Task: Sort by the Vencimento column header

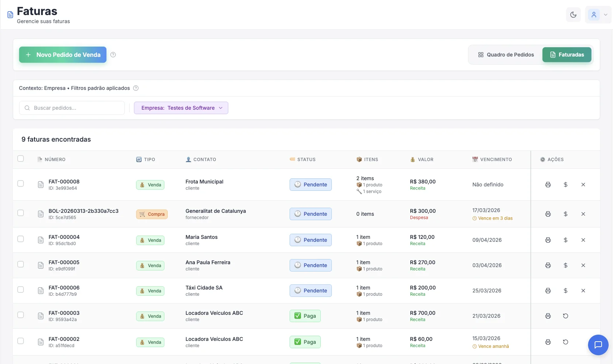Action: click(496, 160)
